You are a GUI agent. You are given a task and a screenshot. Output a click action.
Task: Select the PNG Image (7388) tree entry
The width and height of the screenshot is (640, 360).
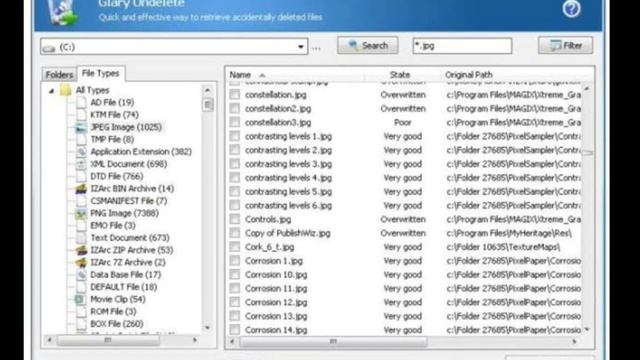click(124, 213)
